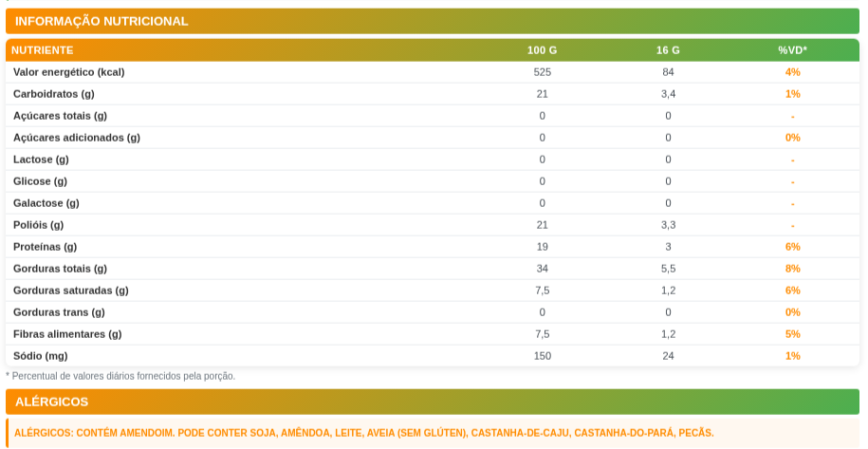Click the 16 G column header
Image resolution: width=868 pixels, height=449 pixels.
(x=668, y=50)
